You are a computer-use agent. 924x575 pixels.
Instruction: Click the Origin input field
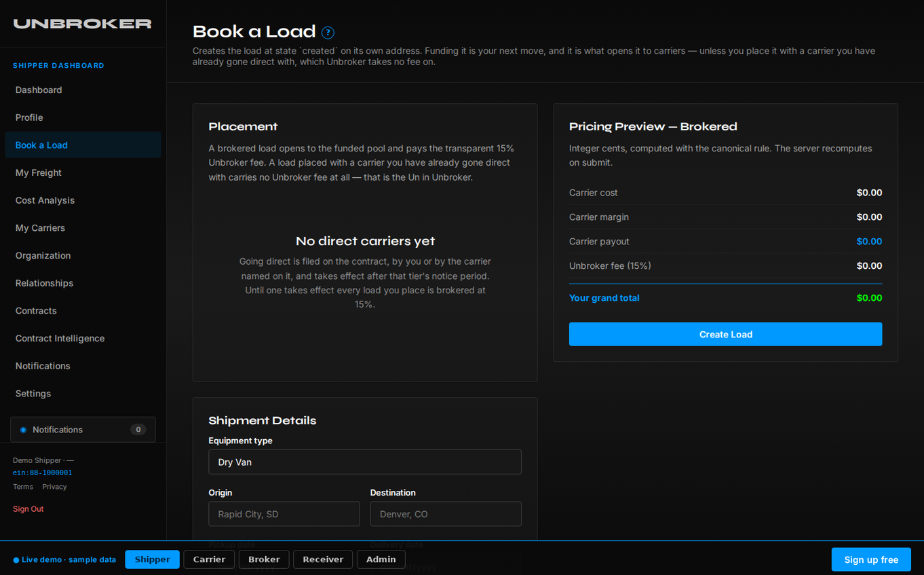[284, 514]
